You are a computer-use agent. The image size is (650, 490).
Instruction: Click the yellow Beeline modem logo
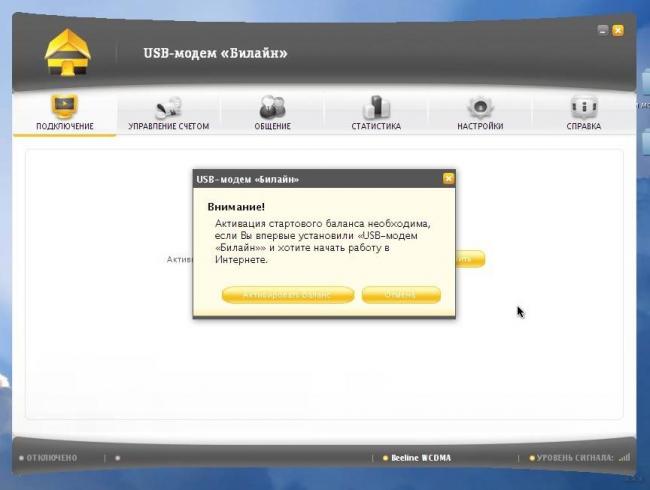[x=68, y=53]
